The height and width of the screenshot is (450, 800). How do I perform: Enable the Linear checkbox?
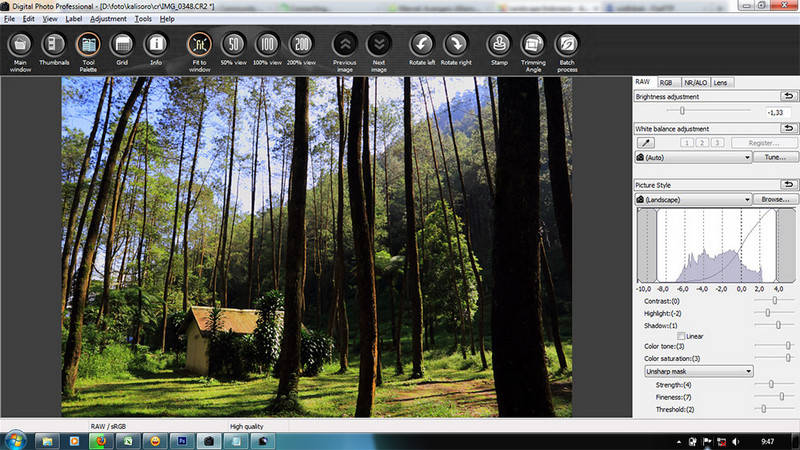click(x=681, y=336)
